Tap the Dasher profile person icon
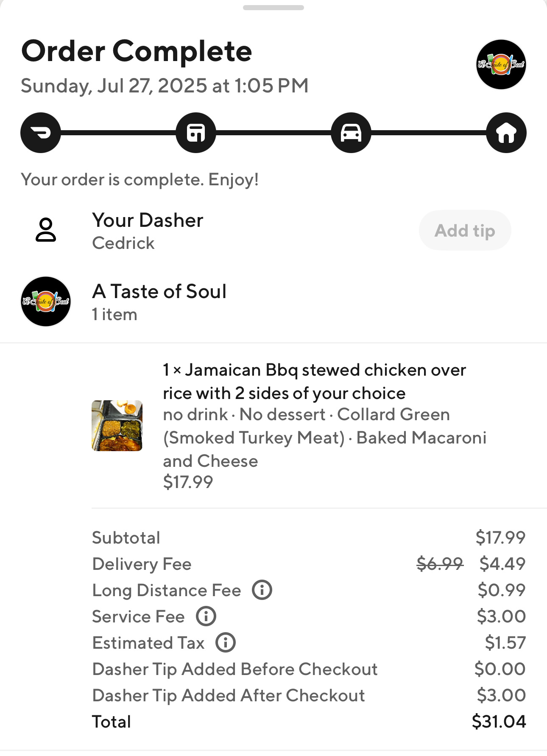 (46, 230)
